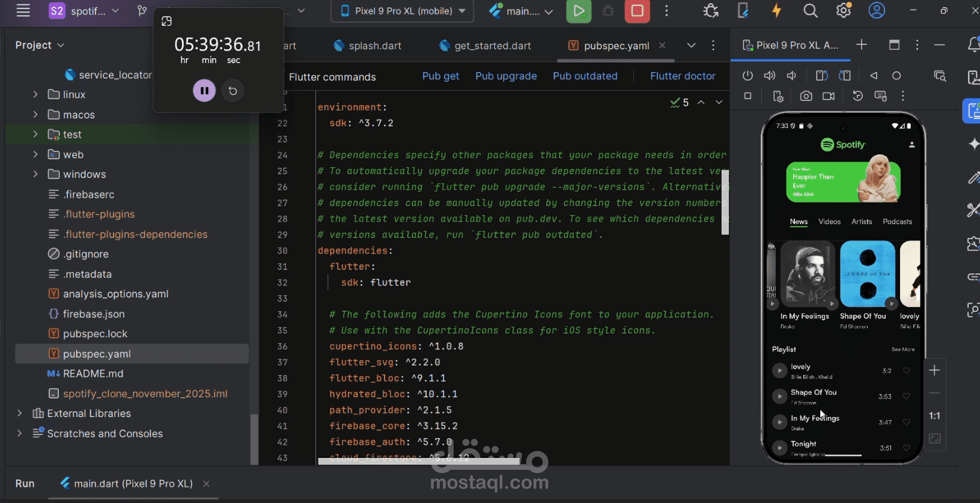Click emulator volume up icon
The height and width of the screenshot is (503, 980).
[x=769, y=76]
